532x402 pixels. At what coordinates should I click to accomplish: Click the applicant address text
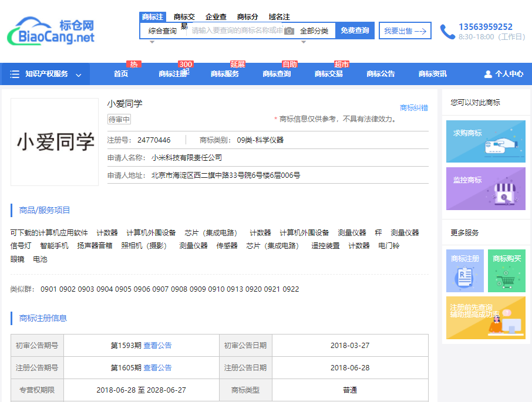tap(225, 175)
